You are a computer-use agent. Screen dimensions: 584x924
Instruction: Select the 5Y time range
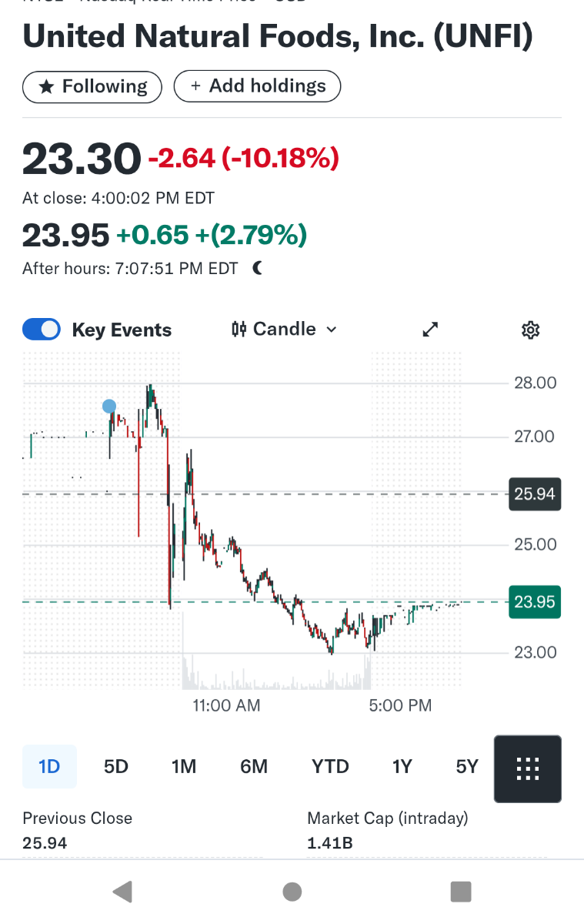[x=467, y=766]
